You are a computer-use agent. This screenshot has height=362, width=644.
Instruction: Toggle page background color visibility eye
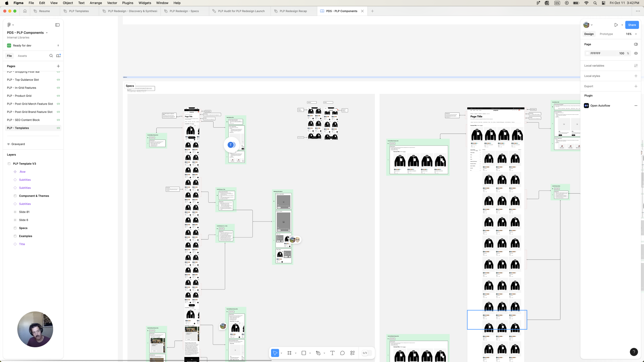[636, 53]
